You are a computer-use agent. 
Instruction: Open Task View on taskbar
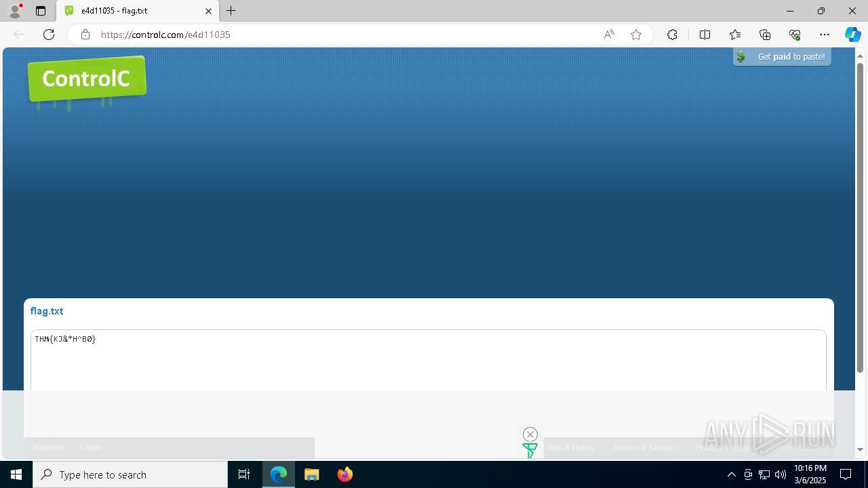(x=244, y=474)
